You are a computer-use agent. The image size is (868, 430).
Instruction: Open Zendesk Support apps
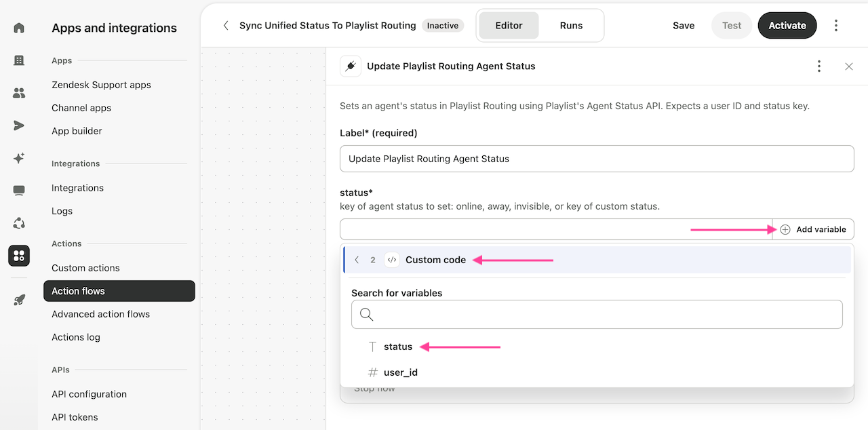pyautogui.click(x=101, y=85)
